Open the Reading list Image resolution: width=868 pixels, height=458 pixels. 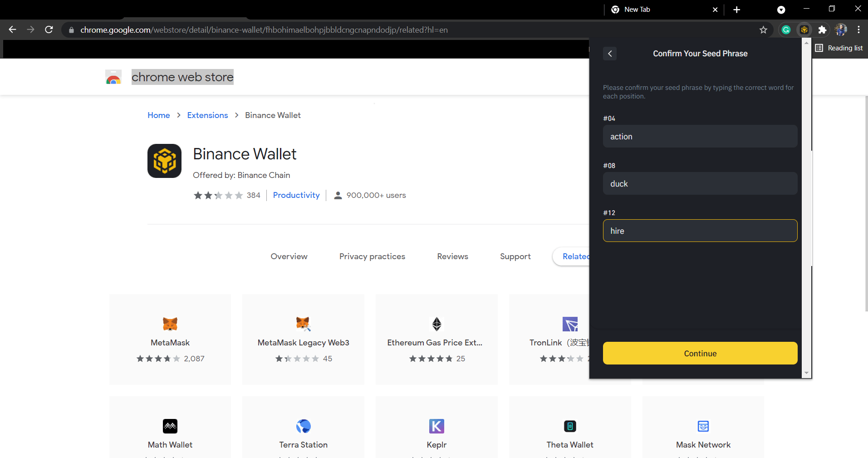coord(839,48)
